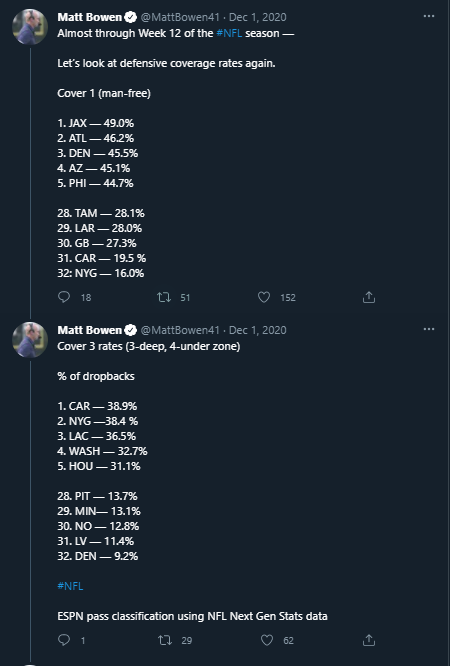
Task: Open more options on second tweet
Action: coord(429,329)
